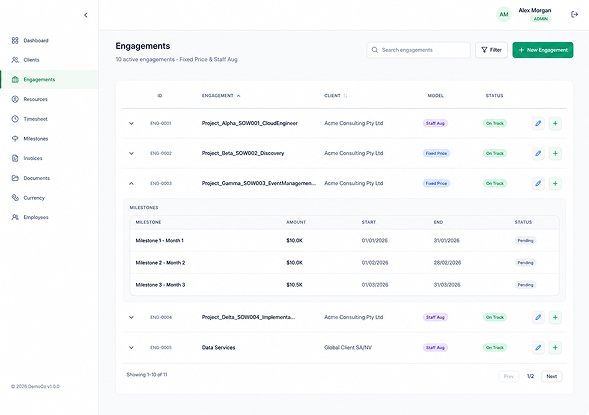
Task: Log out using the exit icon
Action: click(574, 14)
